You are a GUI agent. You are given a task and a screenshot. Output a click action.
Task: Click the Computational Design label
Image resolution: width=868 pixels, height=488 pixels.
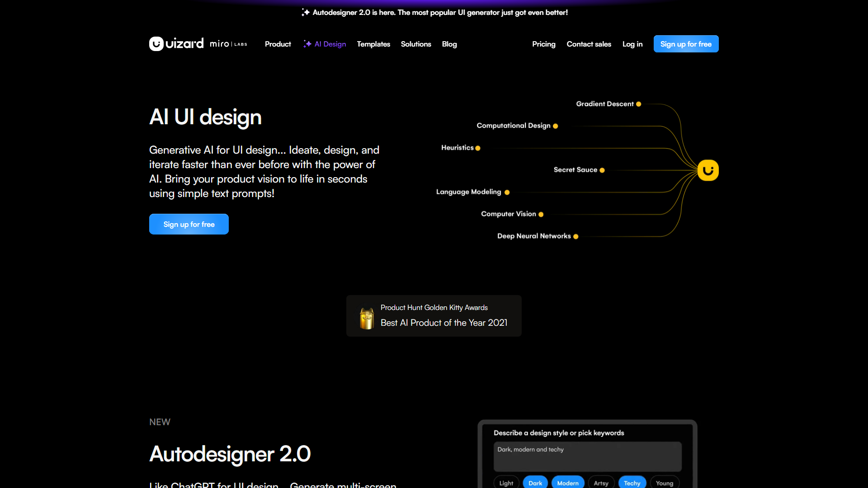[514, 126]
